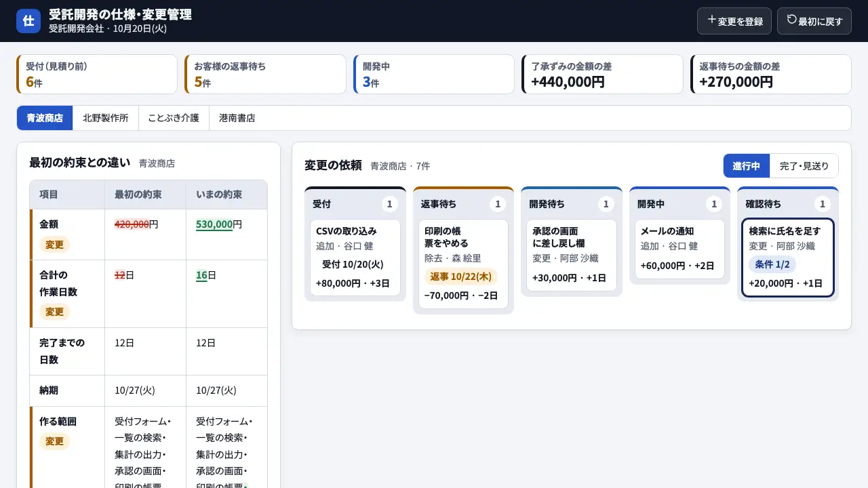This screenshot has height=488, width=868.
Task: Click the 受付 10/20(火) label
Action: [353, 264]
